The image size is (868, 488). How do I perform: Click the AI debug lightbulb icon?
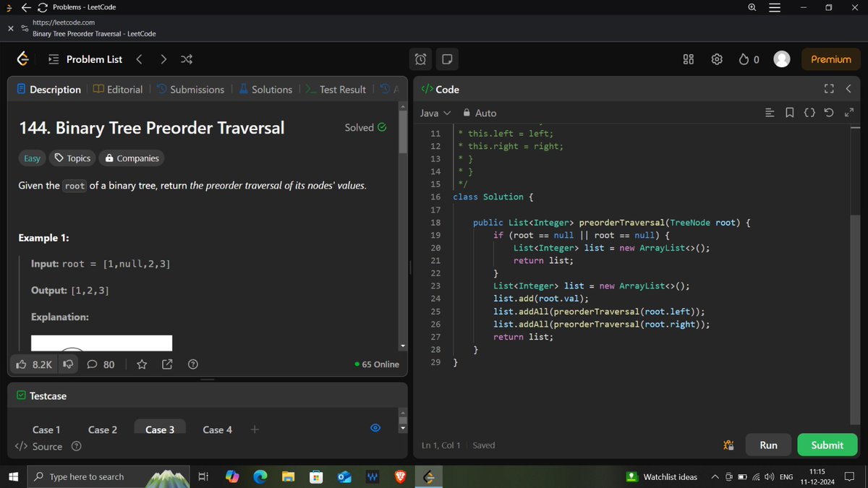click(x=729, y=445)
